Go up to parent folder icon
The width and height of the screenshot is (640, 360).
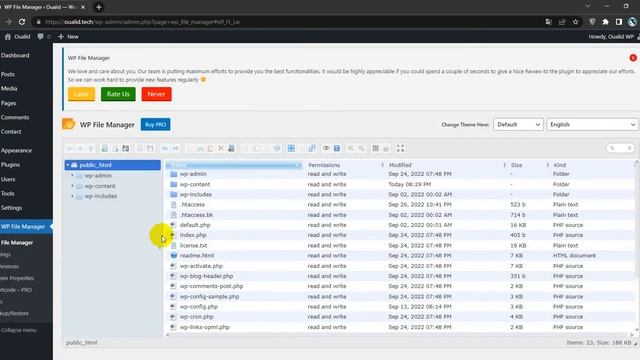[91, 148]
